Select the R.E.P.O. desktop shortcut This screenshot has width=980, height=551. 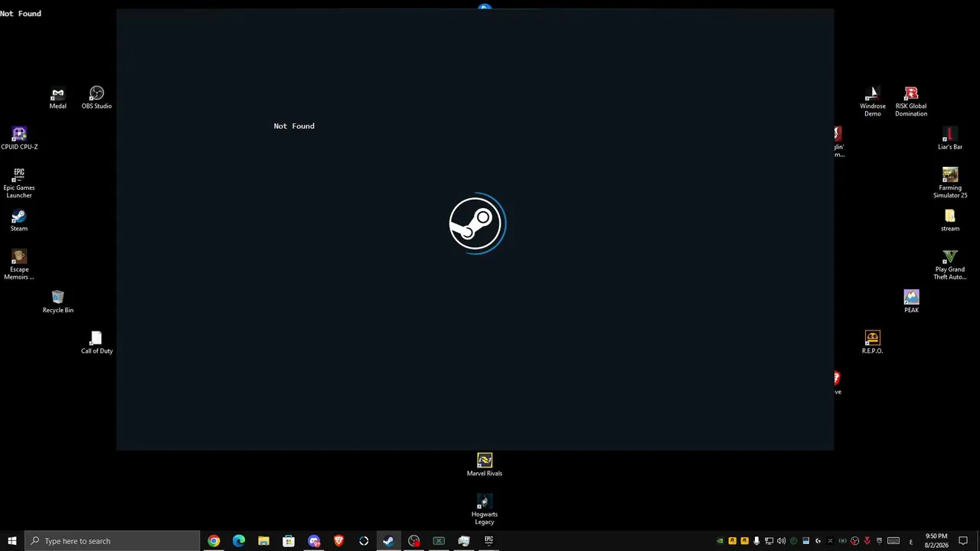872,342
